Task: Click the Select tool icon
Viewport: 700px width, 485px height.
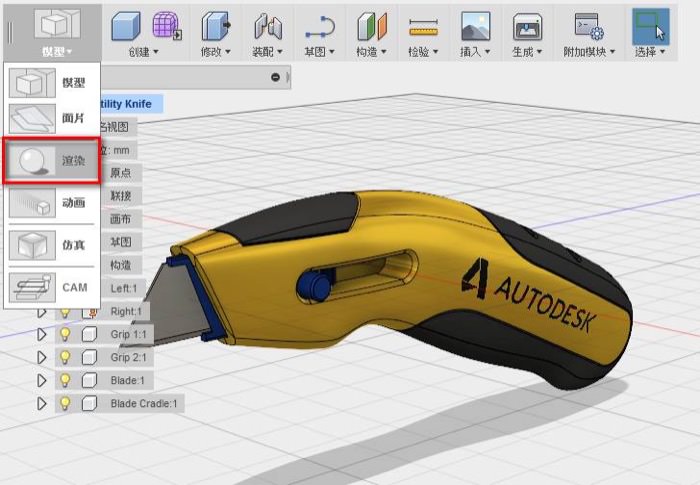Action: coord(650,26)
